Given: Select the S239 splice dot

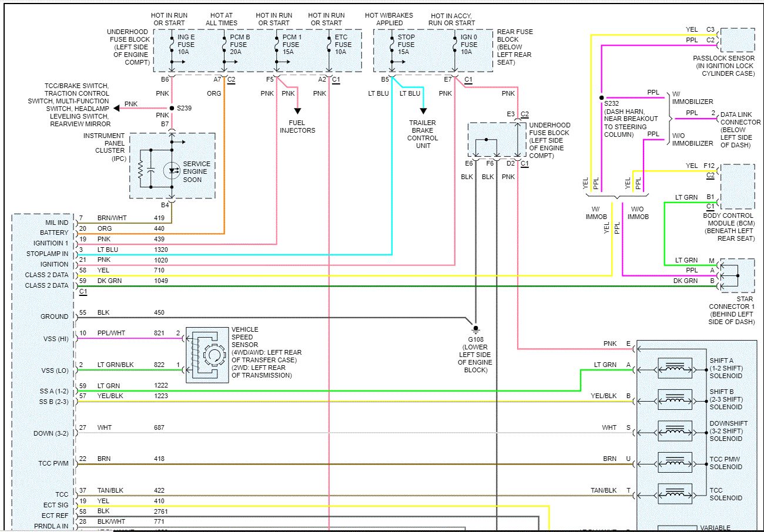Looking at the screenshot, I should point(172,108).
